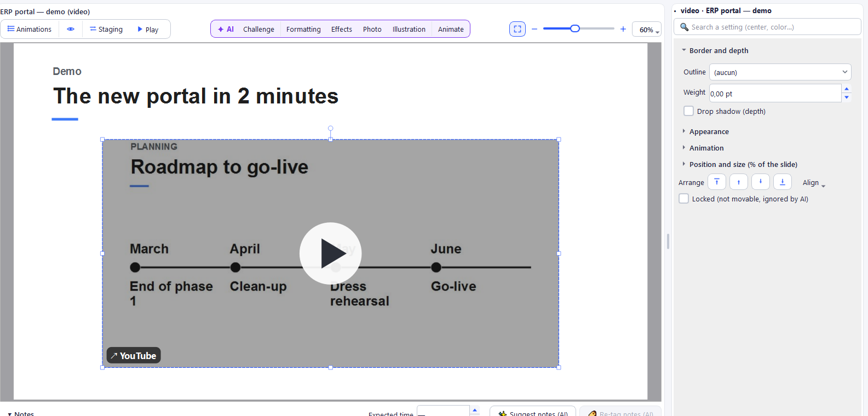Screen dimensions: 868x416
Task: Enable the Locked checkbox
Action: tap(684, 199)
